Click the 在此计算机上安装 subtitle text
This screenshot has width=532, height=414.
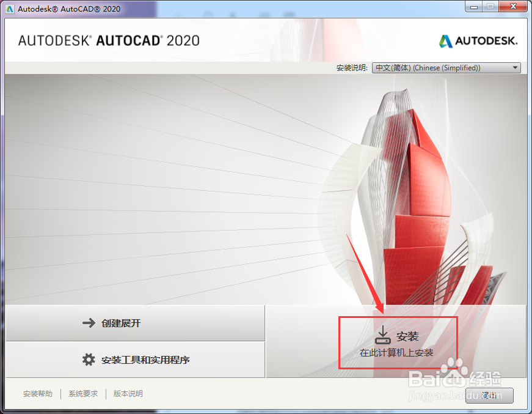pyautogui.click(x=396, y=353)
